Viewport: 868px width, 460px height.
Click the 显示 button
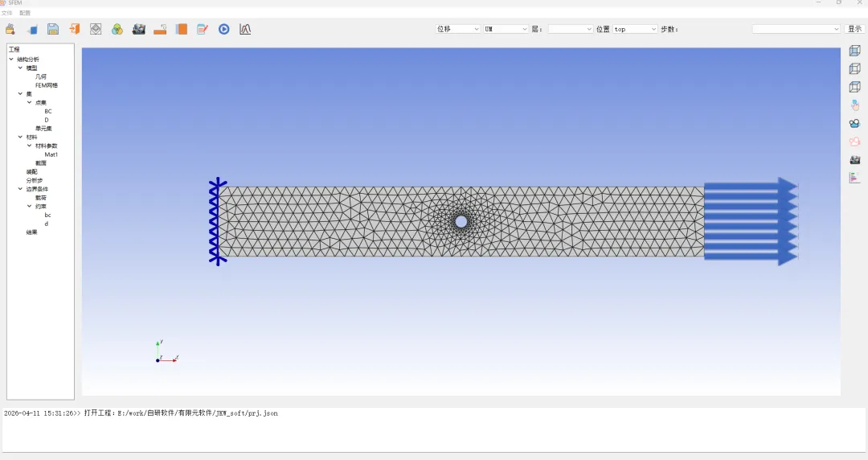854,29
